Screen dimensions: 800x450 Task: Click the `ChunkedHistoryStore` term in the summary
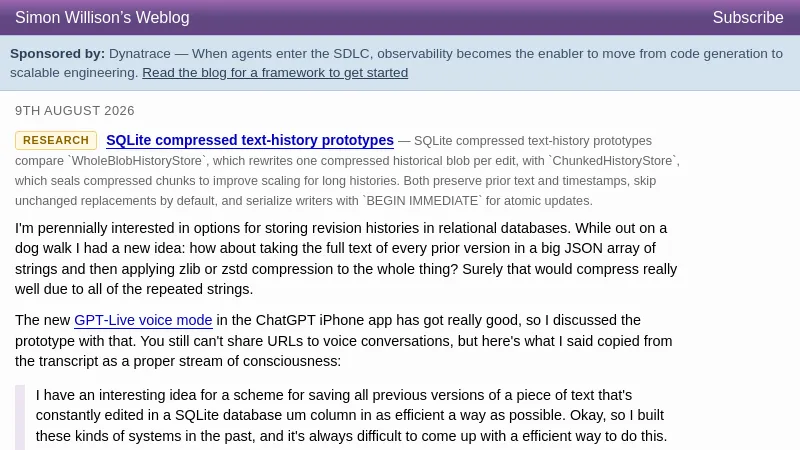click(x=613, y=161)
